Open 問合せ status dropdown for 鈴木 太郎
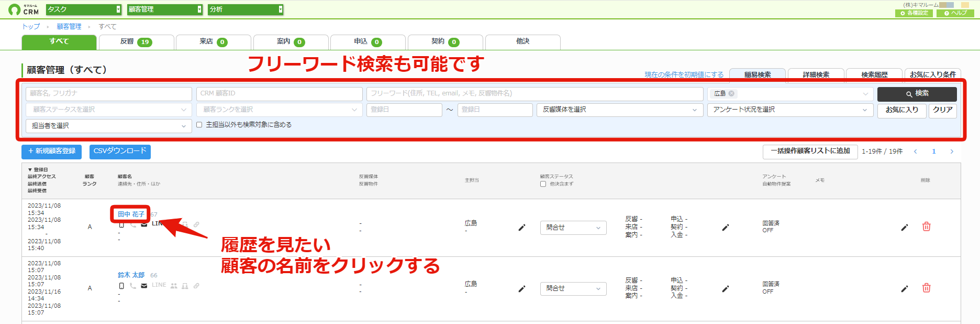 (573, 289)
